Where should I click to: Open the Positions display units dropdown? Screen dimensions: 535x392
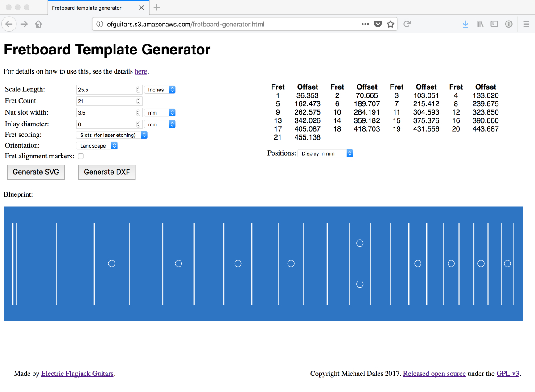click(325, 153)
